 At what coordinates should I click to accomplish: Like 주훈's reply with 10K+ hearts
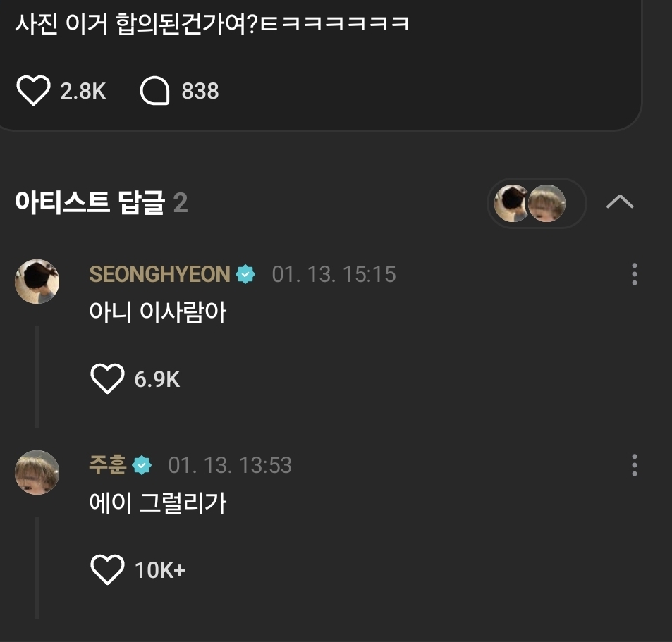(x=108, y=569)
